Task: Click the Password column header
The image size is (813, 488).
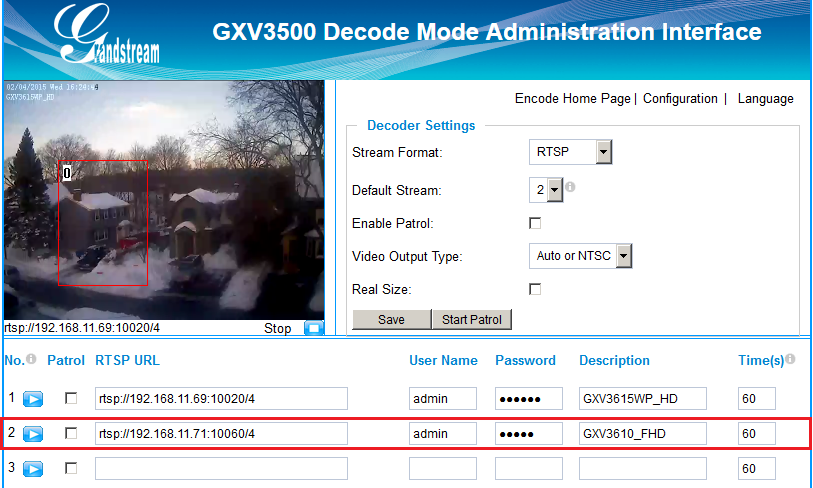Action: [525, 360]
